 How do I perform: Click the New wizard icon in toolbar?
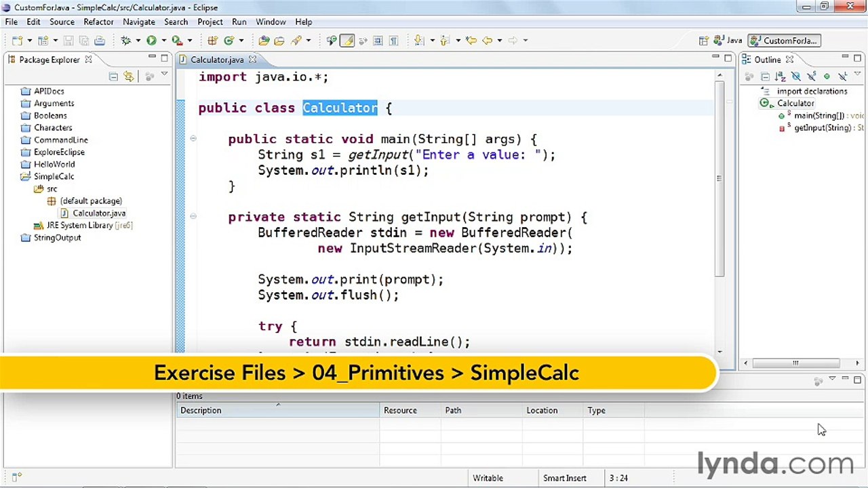click(17, 41)
